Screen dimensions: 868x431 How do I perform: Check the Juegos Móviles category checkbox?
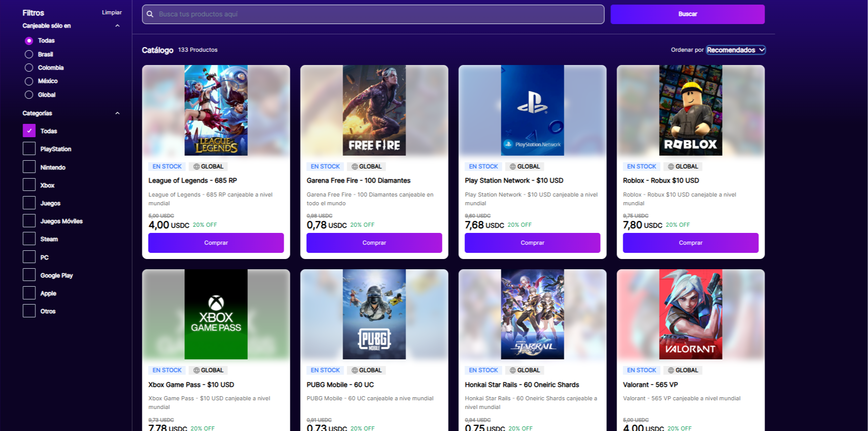click(x=29, y=221)
